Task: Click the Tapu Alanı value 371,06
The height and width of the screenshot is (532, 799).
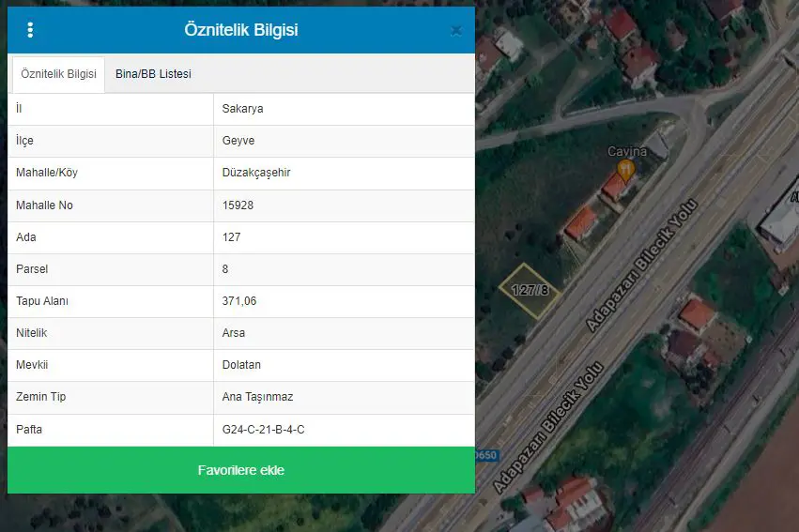Action: click(239, 301)
